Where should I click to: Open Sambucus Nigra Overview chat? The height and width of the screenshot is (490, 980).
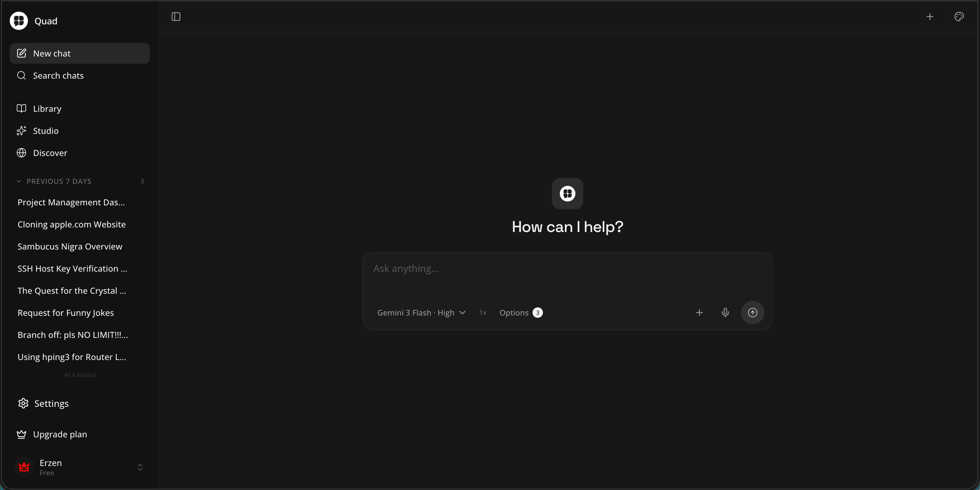tap(70, 246)
